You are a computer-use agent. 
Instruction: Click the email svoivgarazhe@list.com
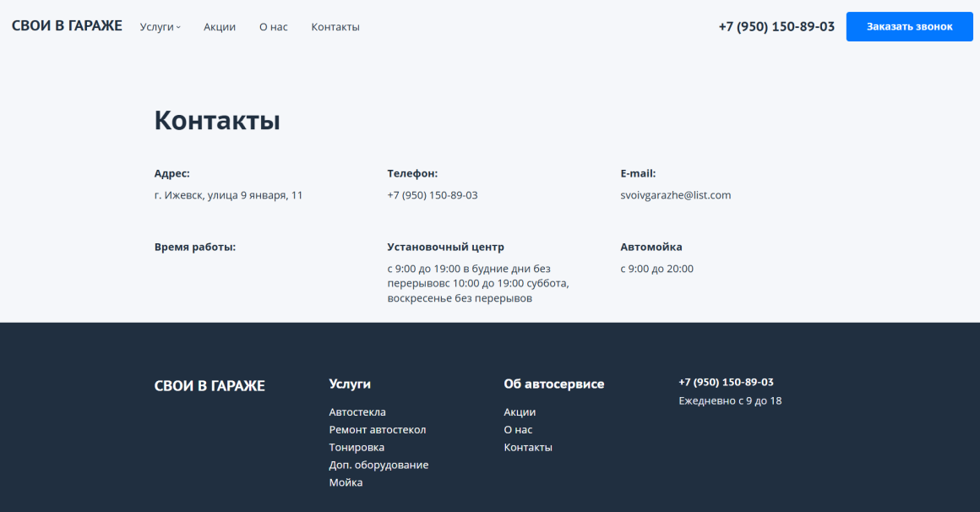tap(675, 195)
